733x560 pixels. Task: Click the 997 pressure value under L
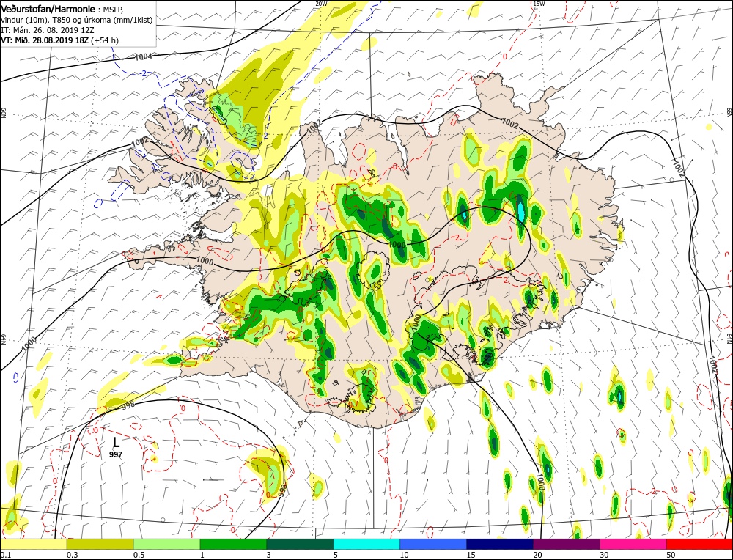[x=116, y=454]
